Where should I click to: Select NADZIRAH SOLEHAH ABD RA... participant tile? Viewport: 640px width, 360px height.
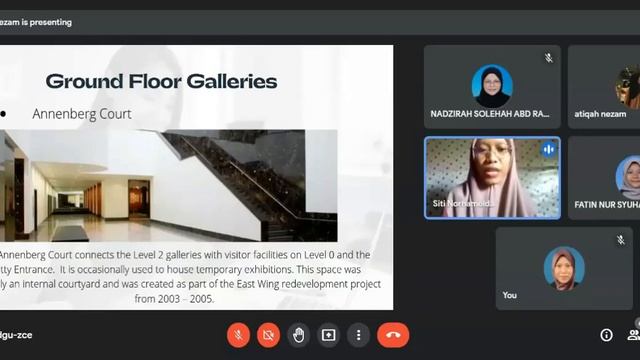point(492,87)
